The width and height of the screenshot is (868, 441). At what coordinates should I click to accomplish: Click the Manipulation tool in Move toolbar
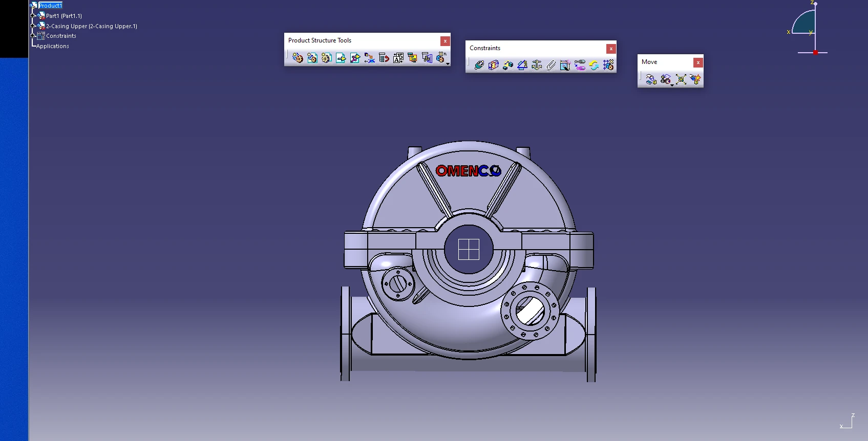651,79
